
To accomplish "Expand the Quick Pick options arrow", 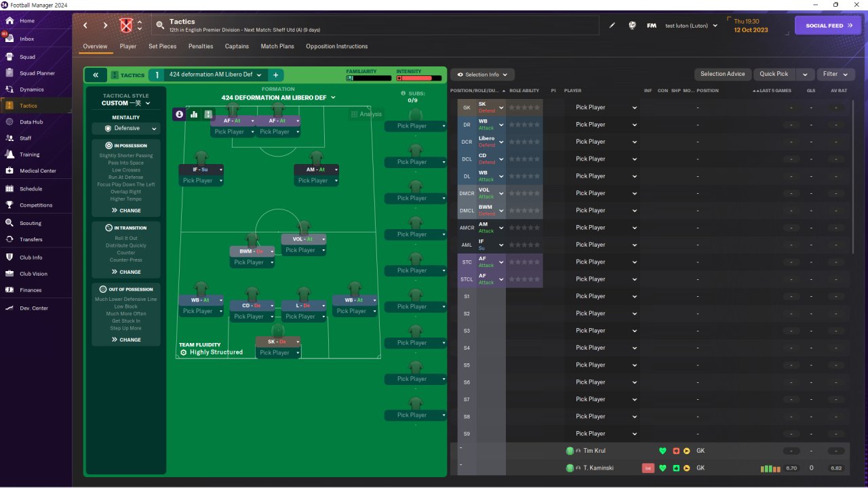I will [x=805, y=75].
